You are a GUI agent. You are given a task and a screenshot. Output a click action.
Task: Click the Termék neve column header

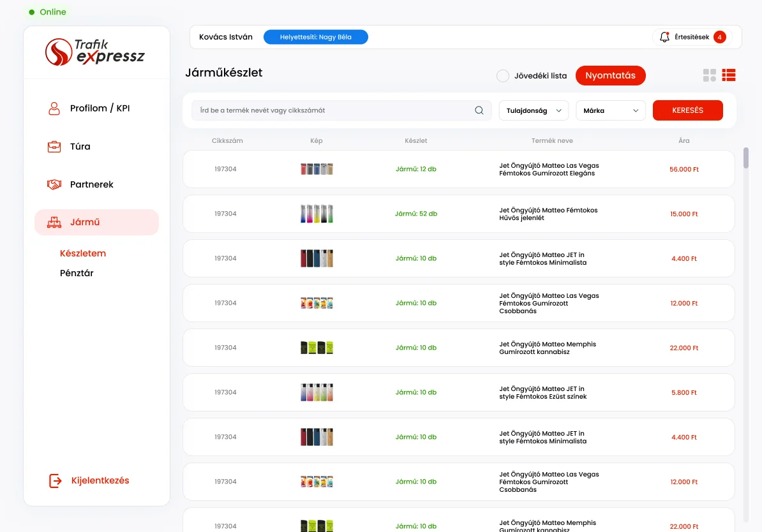point(552,140)
